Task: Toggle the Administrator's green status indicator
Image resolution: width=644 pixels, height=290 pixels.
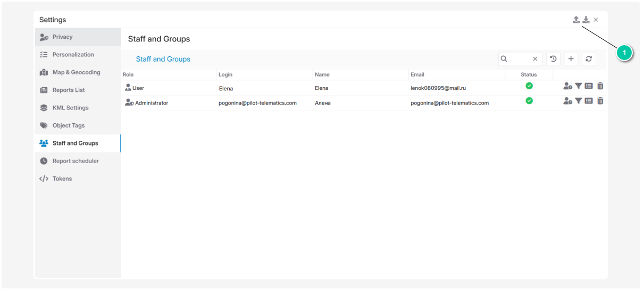Action: [x=529, y=101]
